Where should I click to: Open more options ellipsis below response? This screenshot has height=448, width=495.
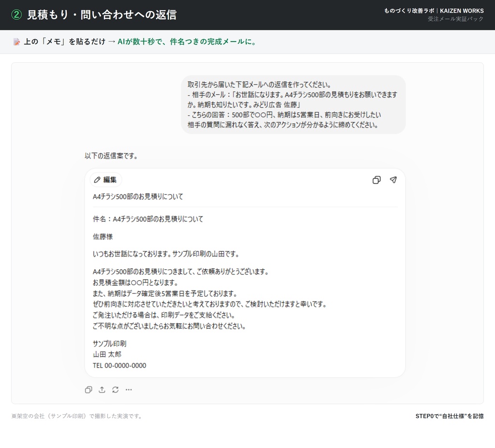129,390
